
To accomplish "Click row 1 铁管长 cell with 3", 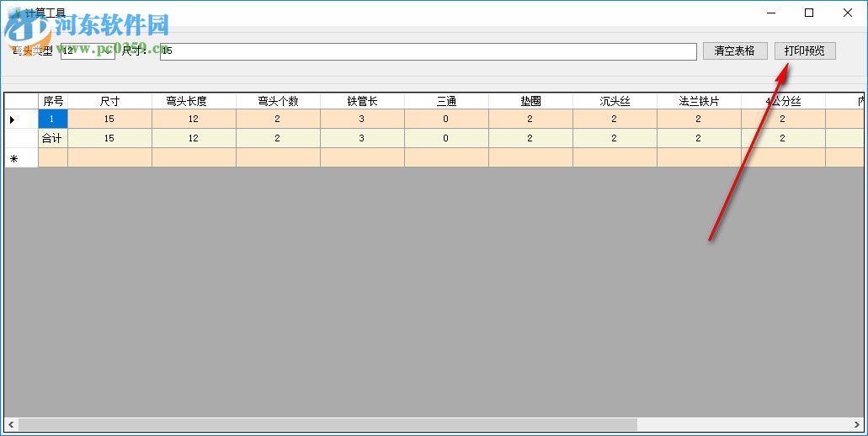I will click(362, 119).
